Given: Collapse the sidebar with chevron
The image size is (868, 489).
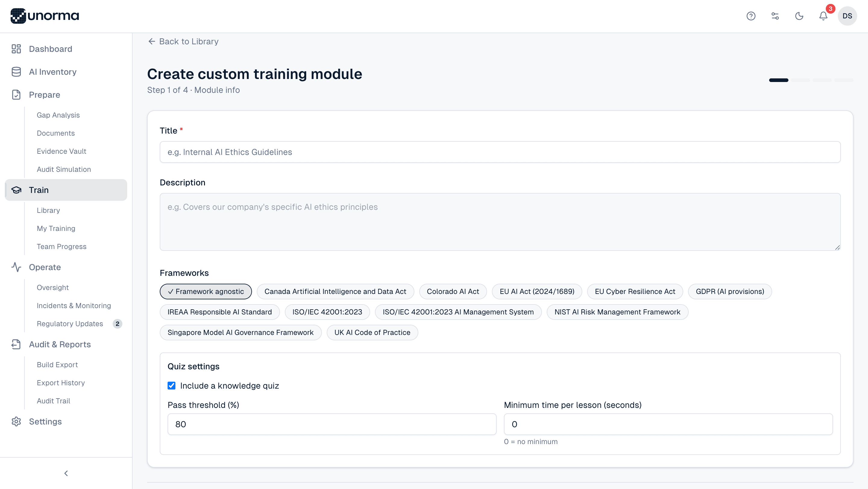Looking at the screenshot, I should (x=66, y=473).
